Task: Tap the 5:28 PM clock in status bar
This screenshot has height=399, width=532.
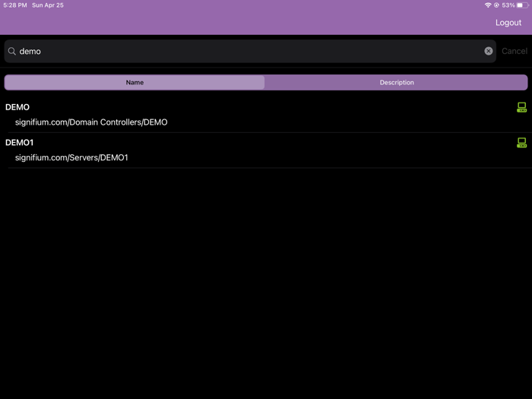Action: click(x=15, y=5)
